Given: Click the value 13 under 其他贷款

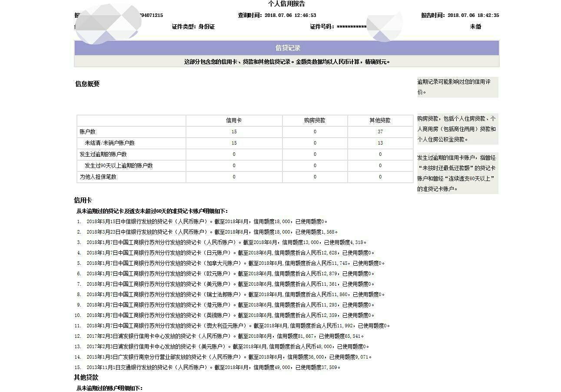Looking at the screenshot, I should (x=380, y=143).
